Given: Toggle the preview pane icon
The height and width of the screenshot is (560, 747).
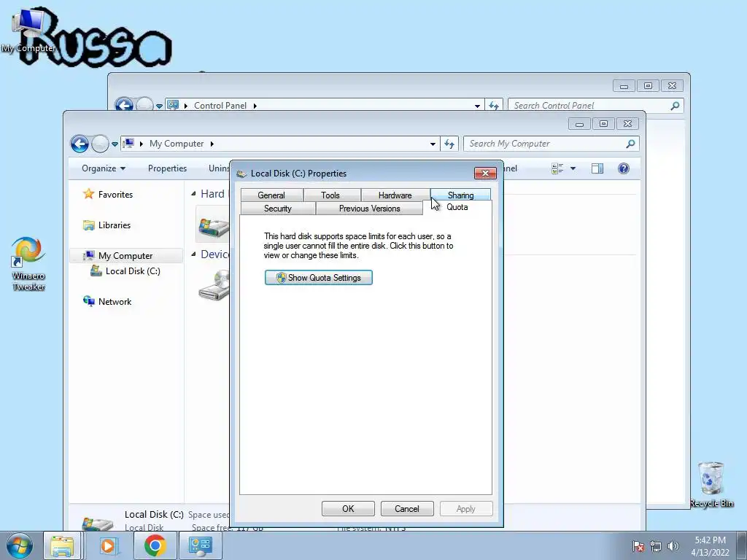Looking at the screenshot, I should pyautogui.click(x=597, y=168).
